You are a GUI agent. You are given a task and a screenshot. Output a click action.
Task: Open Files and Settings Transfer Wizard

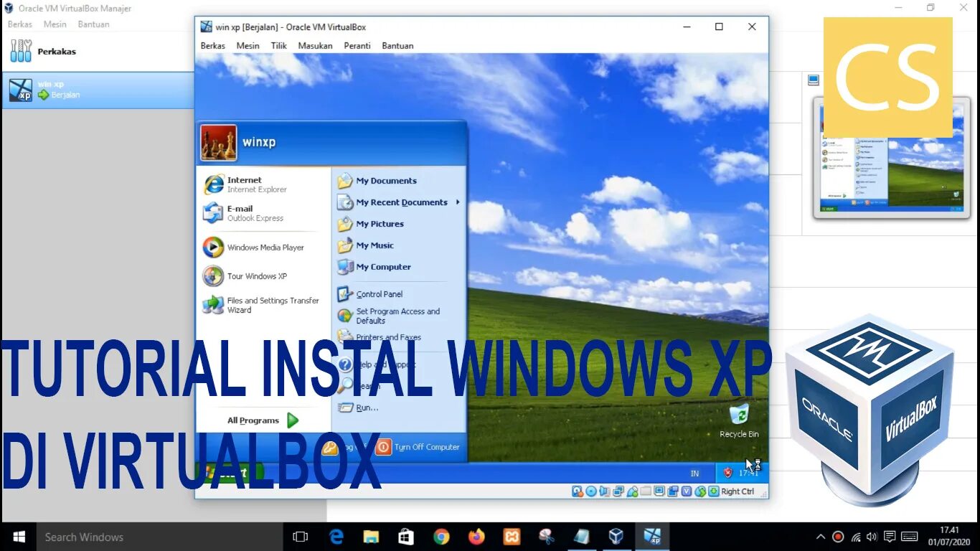point(261,305)
